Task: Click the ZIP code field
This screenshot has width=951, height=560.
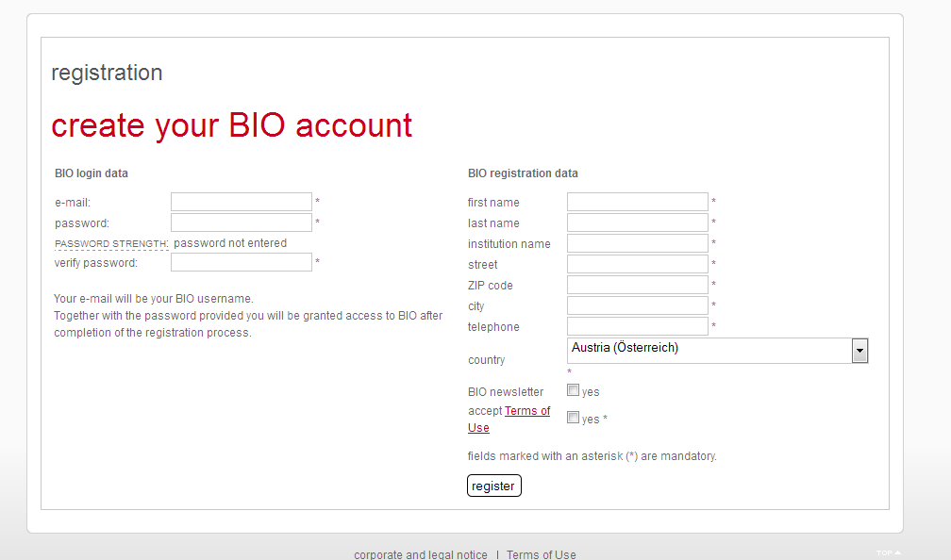Action: (x=637, y=285)
